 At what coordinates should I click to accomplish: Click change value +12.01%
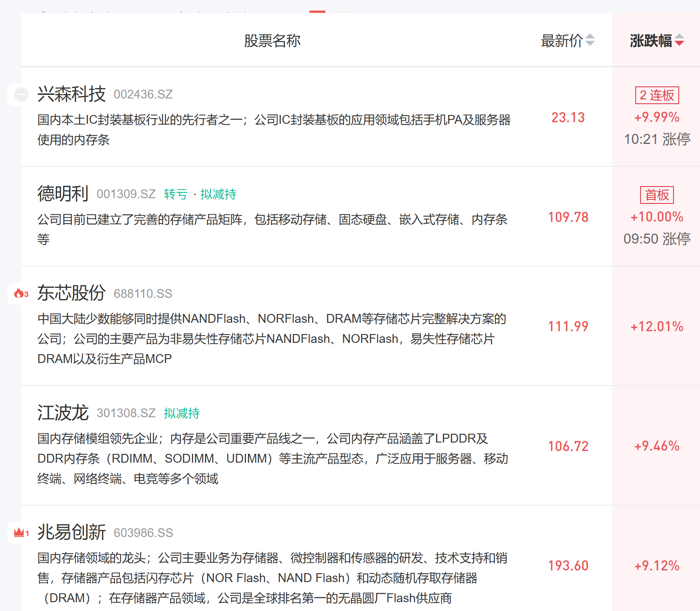coord(657,326)
